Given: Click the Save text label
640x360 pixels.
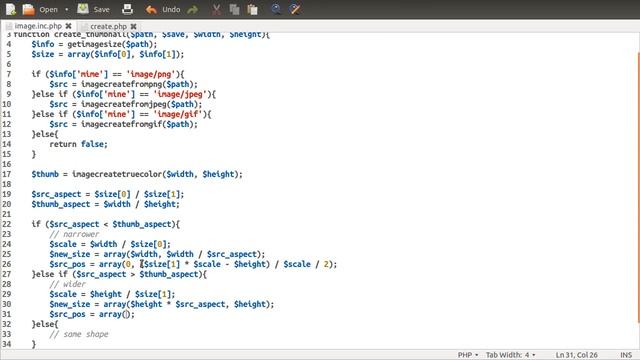Looking at the screenshot, I should [x=101, y=9].
